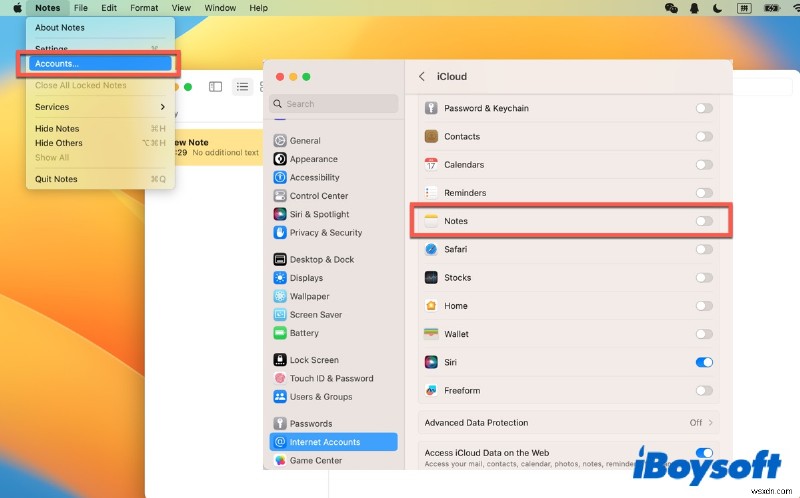Open the Format menu
This screenshot has height=498, width=800.
[144, 8]
